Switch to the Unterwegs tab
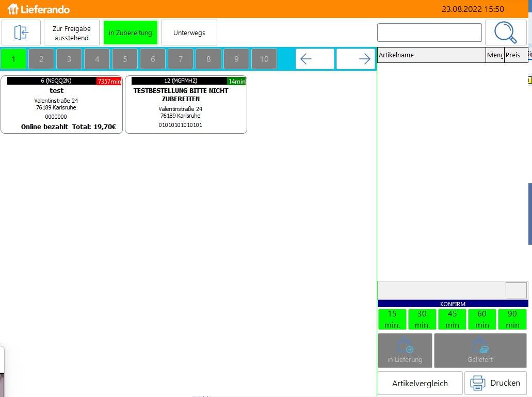This screenshot has width=532, height=397. [x=189, y=33]
